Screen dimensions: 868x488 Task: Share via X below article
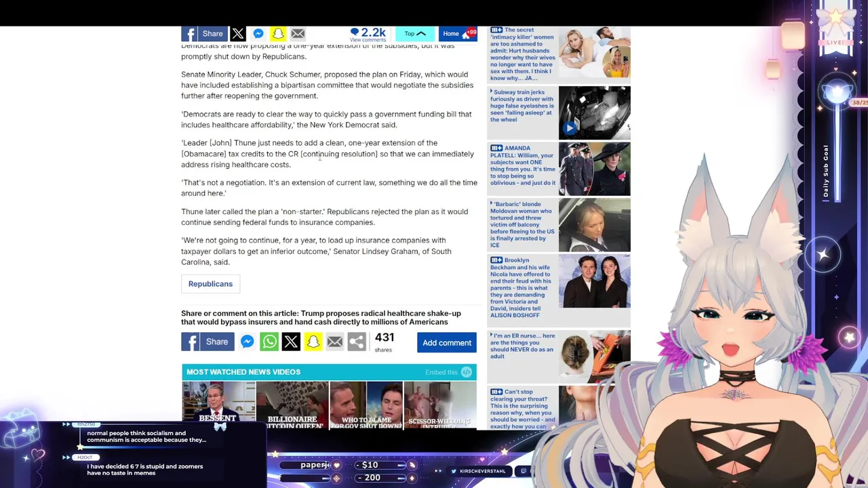(x=291, y=342)
